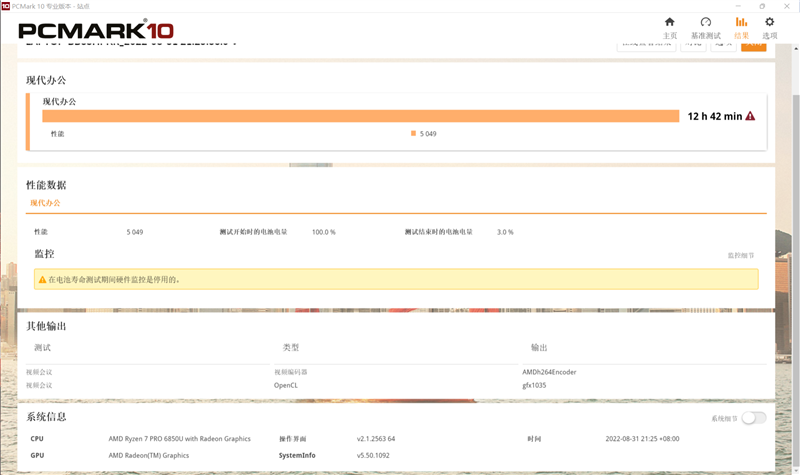Click AMD Ryzen 7 PRO 6850U CPU text
This screenshot has width=800, height=475.
tap(180, 439)
